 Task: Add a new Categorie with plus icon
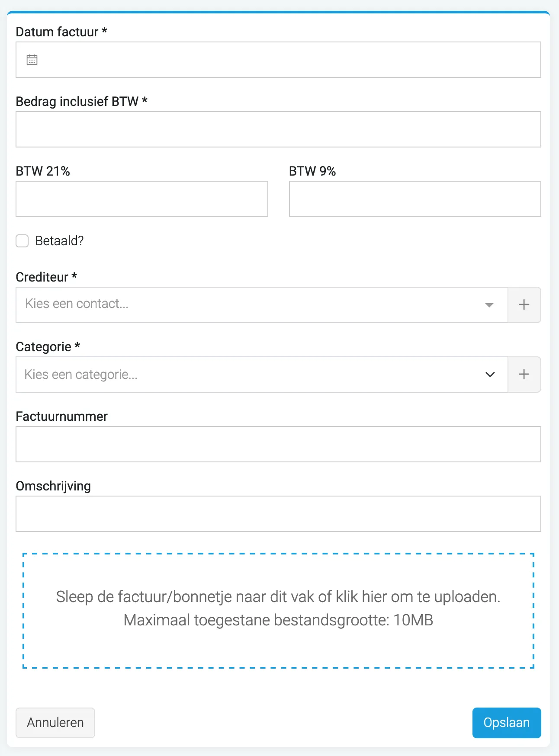pyautogui.click(x=524, y=375)
